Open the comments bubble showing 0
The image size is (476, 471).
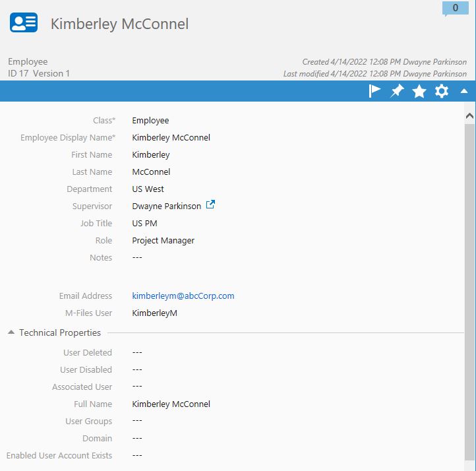[455, 9]
